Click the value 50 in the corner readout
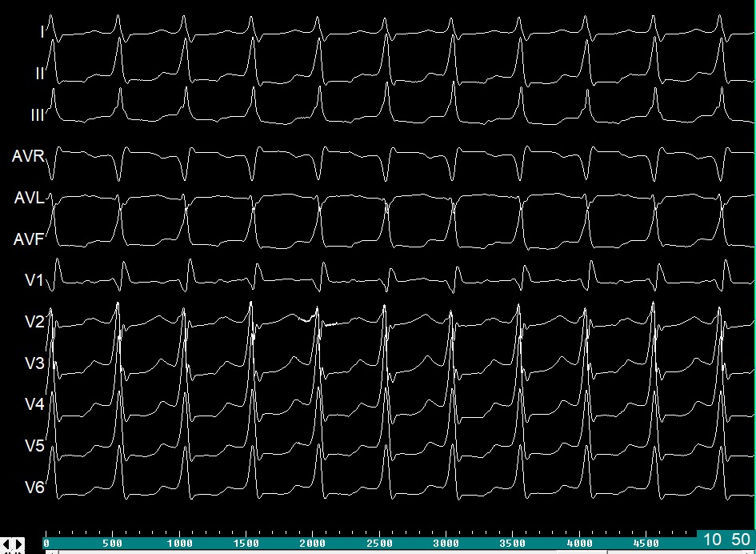 (x=741, y=540)
